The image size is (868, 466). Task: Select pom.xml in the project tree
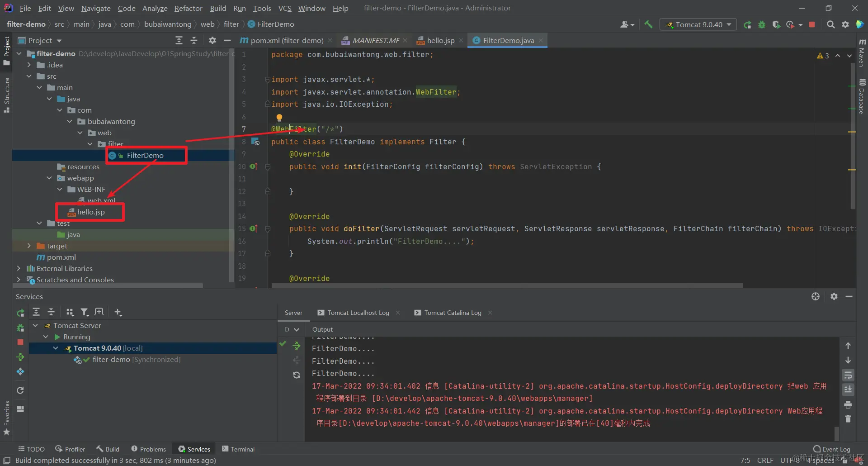pos(61,257)
